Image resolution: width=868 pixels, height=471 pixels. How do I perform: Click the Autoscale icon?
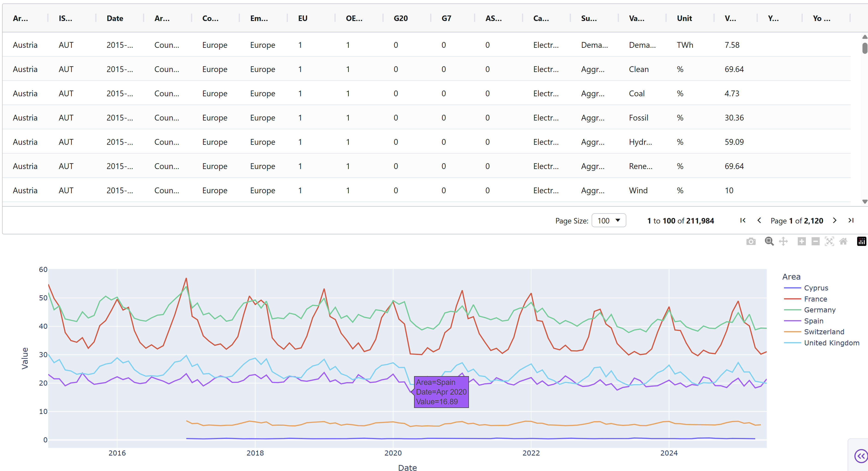pyautogui.click(x=829, y=242)
